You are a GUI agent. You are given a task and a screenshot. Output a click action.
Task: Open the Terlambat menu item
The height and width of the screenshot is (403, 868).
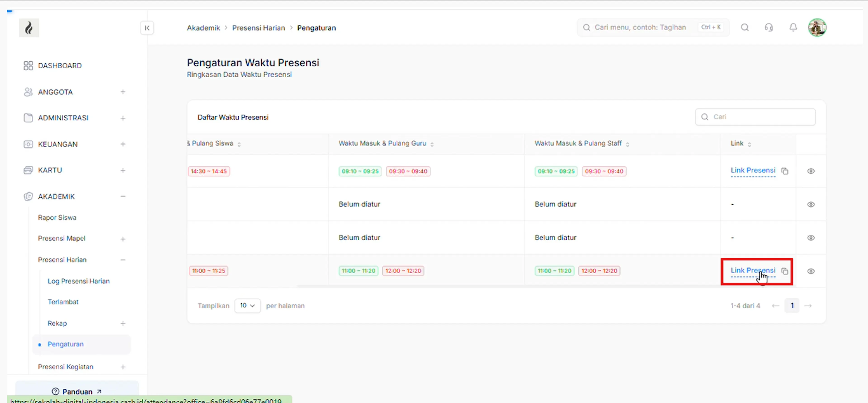click(x=63, y=302)
